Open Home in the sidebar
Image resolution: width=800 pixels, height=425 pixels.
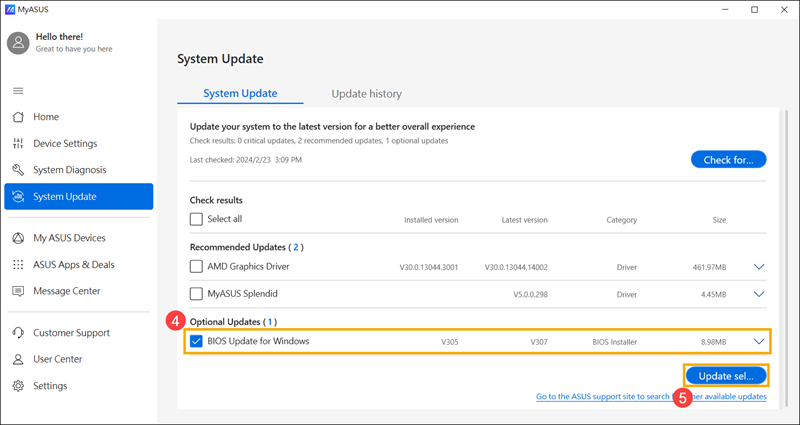(x=79, y=117)
